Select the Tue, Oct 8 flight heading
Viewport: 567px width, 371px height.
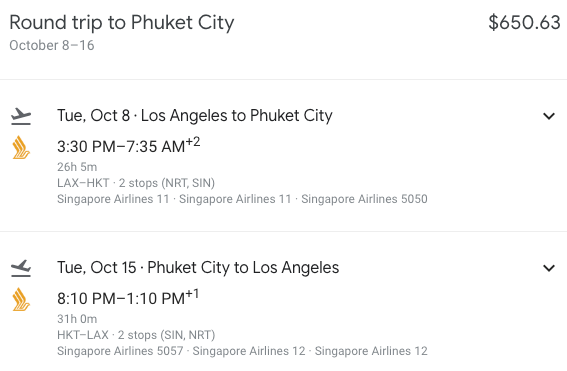point(195,116)
